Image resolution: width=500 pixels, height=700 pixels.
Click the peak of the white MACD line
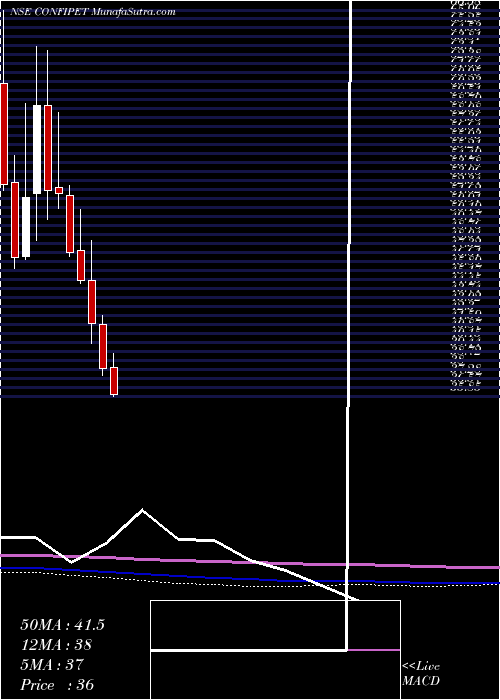142,509
